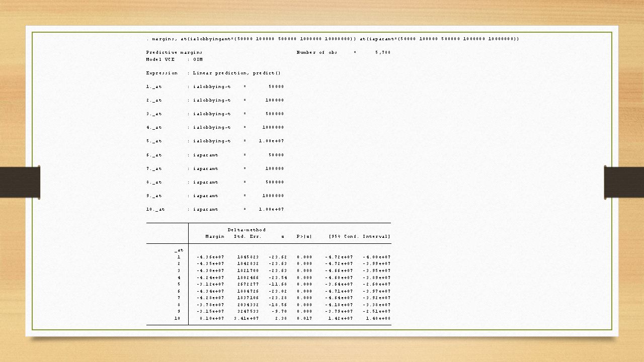Click the '. margins, at(ialobbyingamt=' command line
Viewport: 644px width, 362px height.
tap(333, 39)
